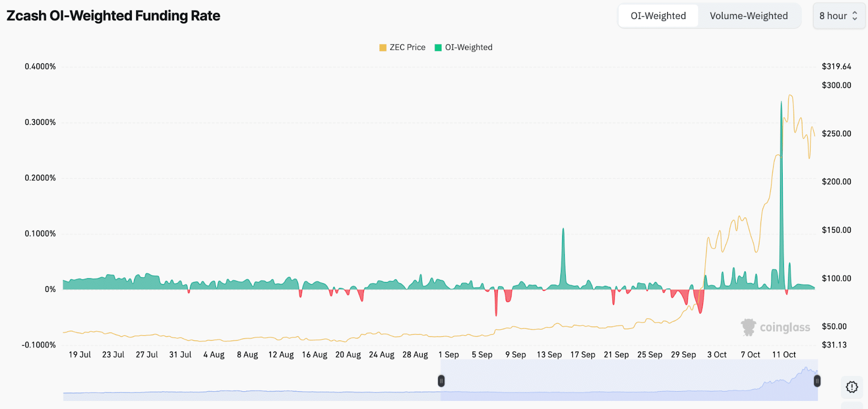Click the $319.64 price axis label

837,67
